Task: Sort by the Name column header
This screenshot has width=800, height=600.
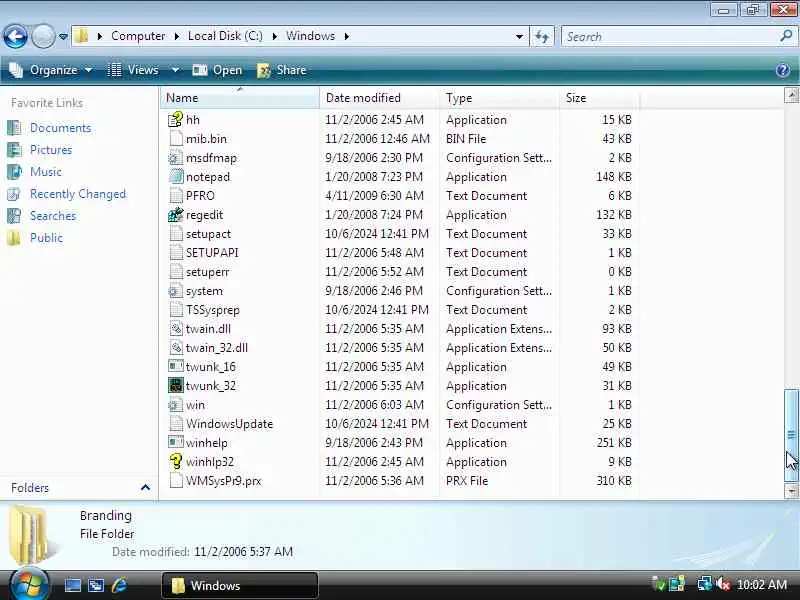Action: 240,97
